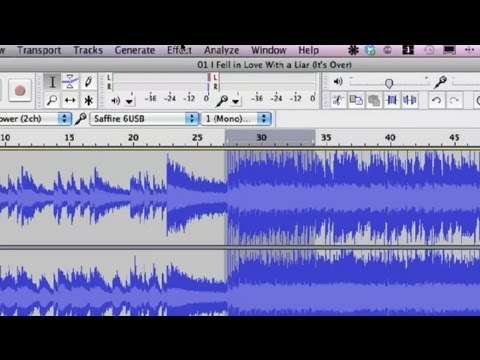Click the Copy icon
Viewport: 480px width, 360px height.
click(x=356, y=100)
